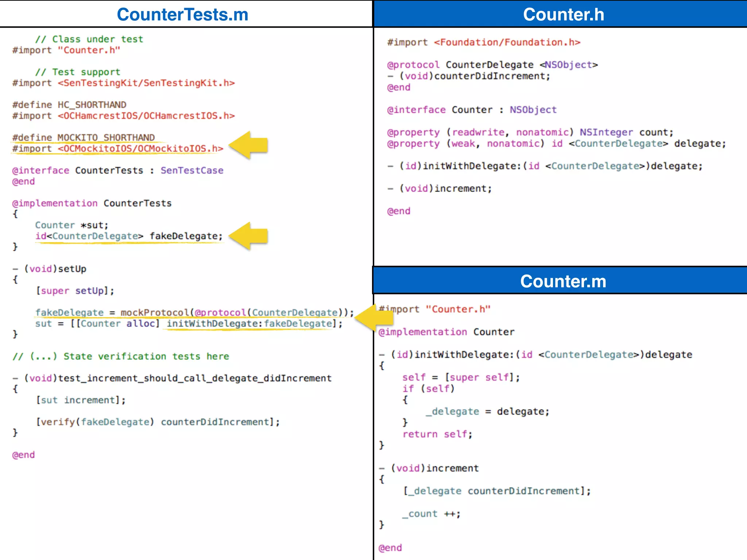The height and width of the screenshot is (560, 747).
Task: Click the yellow arrow beside OCMockito import
Action: coord(250,145)
